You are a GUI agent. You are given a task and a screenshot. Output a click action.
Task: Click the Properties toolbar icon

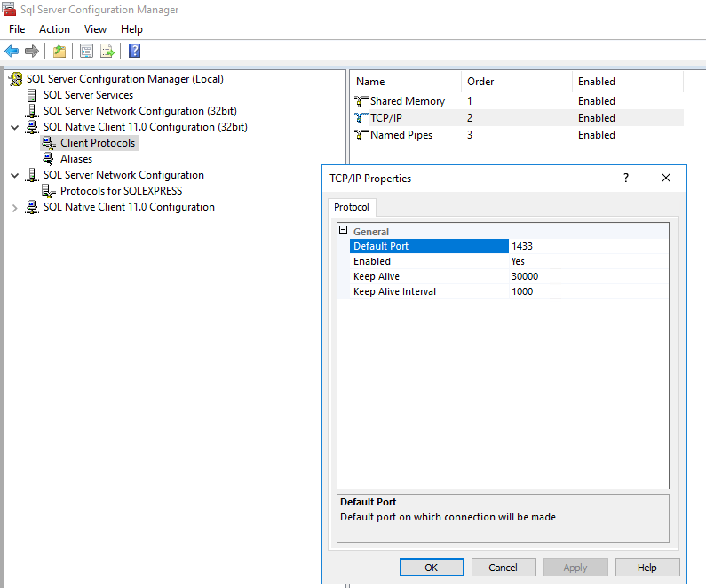point(86,51)
